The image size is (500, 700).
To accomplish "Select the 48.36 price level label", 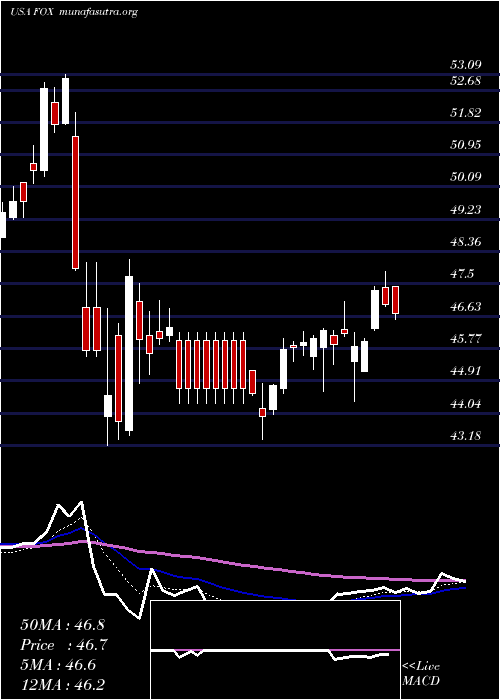I will [x=466, y=242].
